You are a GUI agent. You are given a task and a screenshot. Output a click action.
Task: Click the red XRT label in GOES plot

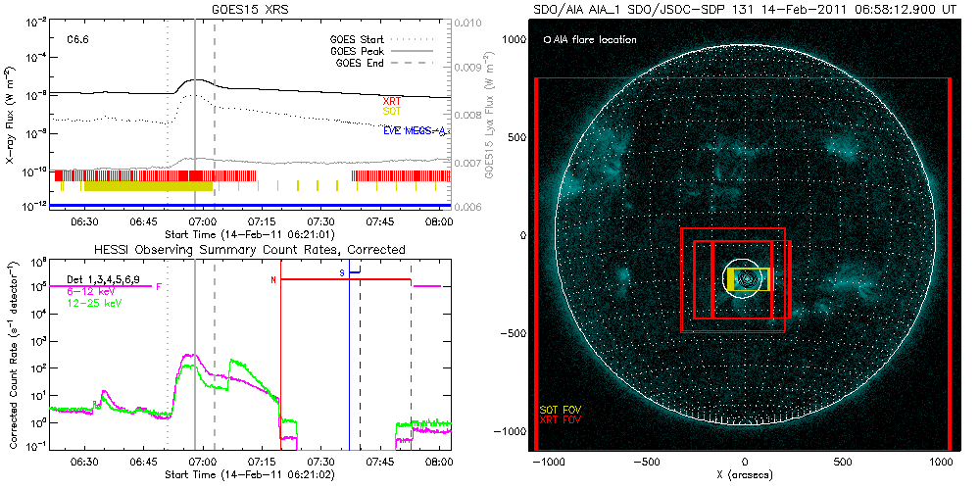pyautogui.click(x=391, y=100)
